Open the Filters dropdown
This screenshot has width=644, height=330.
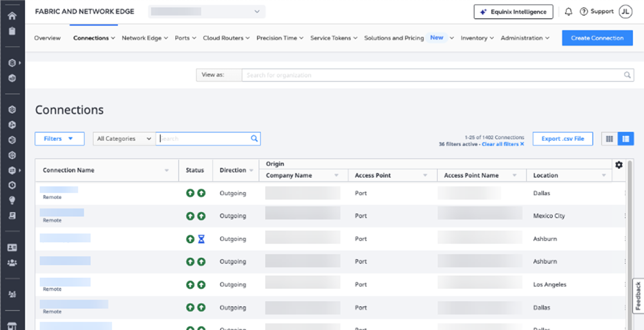59,139
